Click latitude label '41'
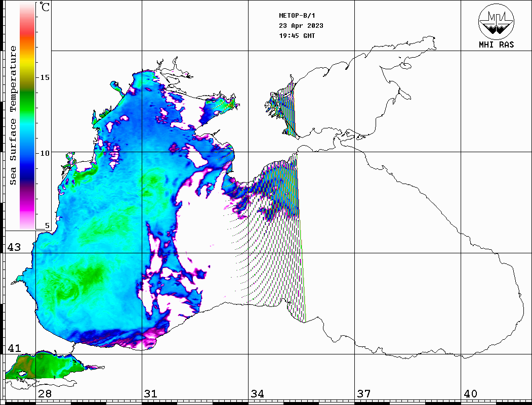The height and width of the screenshot is (405, 532). point(14,348)
